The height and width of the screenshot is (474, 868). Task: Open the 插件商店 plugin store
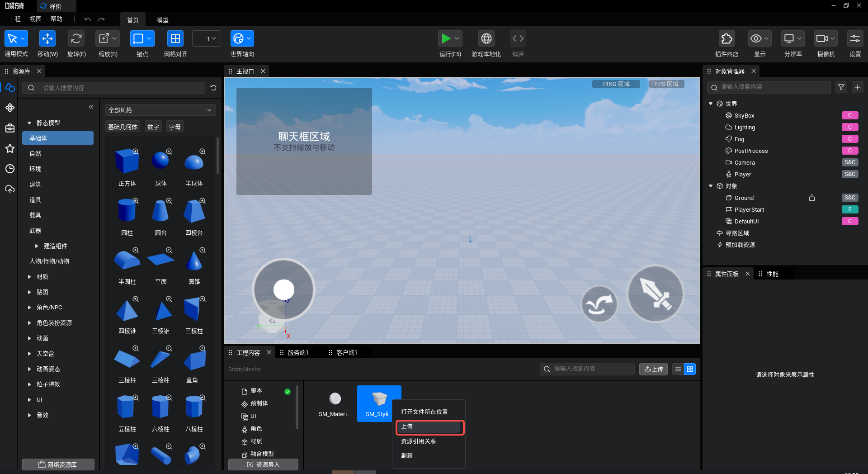pyautogui.click(x=727, y=38)
